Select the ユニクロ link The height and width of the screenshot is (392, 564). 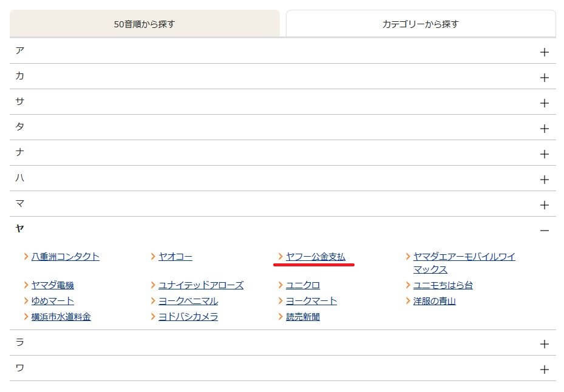(302, 285)
